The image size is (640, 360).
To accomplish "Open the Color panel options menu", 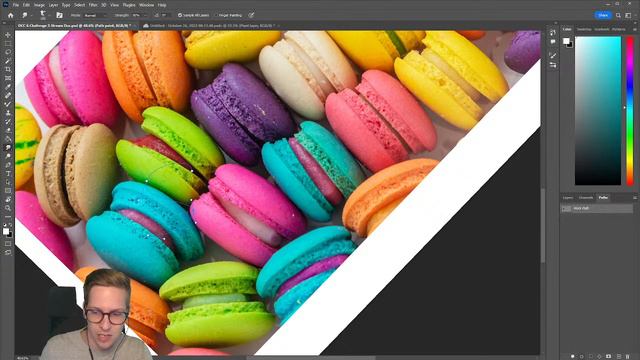I will (635, 29).
